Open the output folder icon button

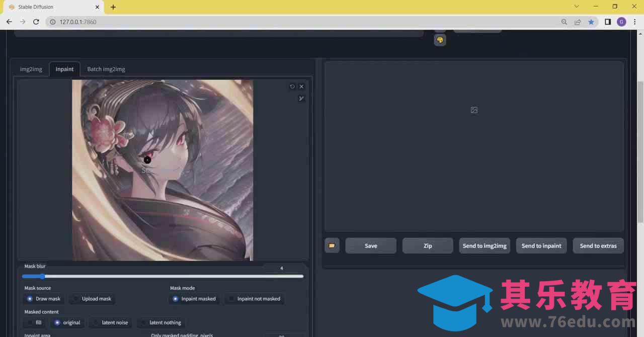coord(332,246)
